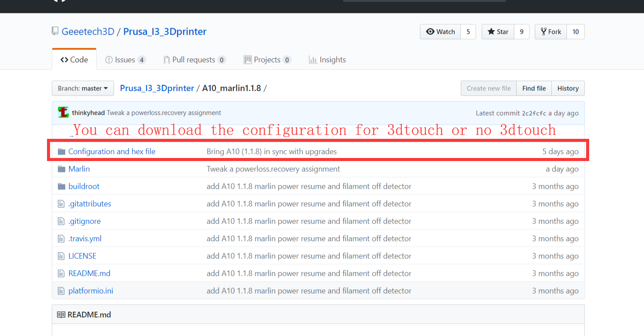Open the README.md file link
The height and width of the screenshot is (336, 644).
point(89,273)
